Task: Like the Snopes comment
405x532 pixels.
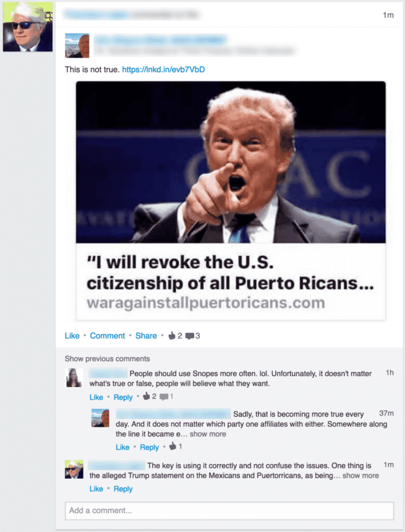Action: [96, 397]
